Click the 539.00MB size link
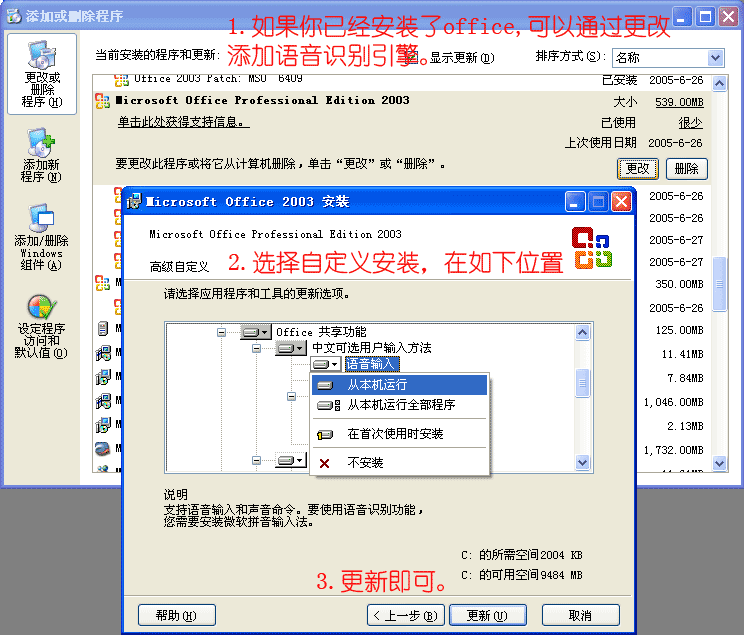This screenshot has width=744, height=635. 679,102
